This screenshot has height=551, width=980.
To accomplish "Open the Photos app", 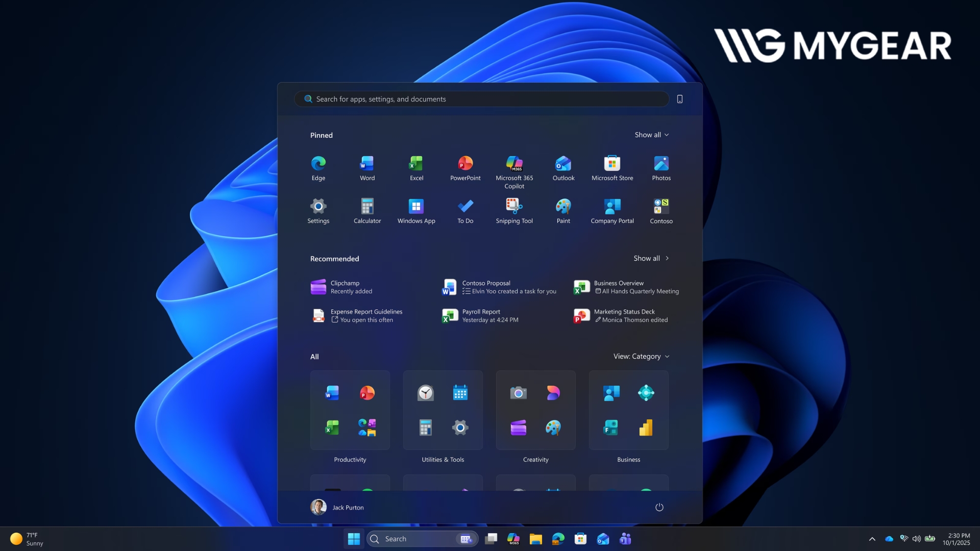I will (661, 168).
